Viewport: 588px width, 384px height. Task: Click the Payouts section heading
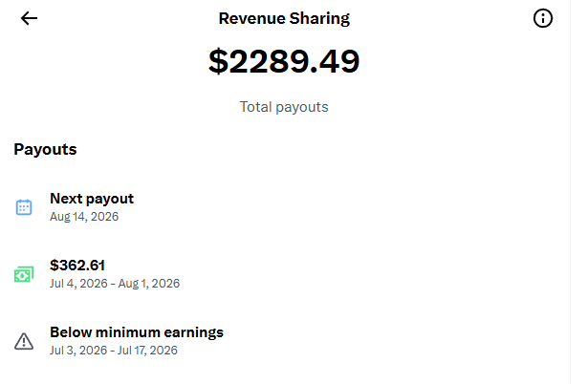pos(45,149)
